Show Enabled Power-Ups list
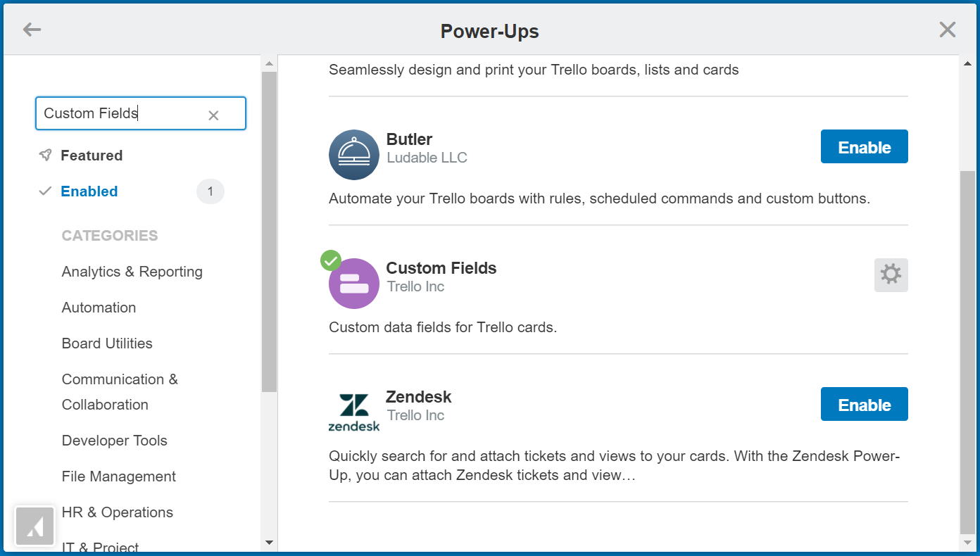The image size is (980, 556). point(89,191)
